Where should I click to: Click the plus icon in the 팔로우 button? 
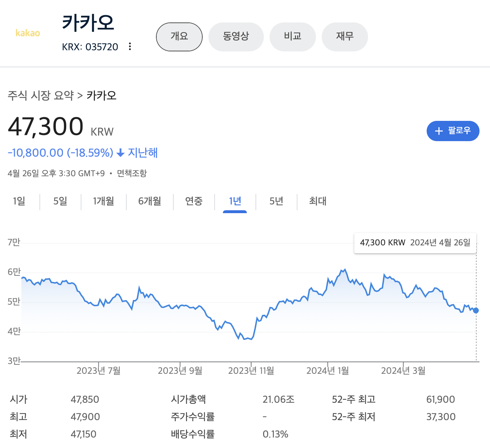click(439, 131)
